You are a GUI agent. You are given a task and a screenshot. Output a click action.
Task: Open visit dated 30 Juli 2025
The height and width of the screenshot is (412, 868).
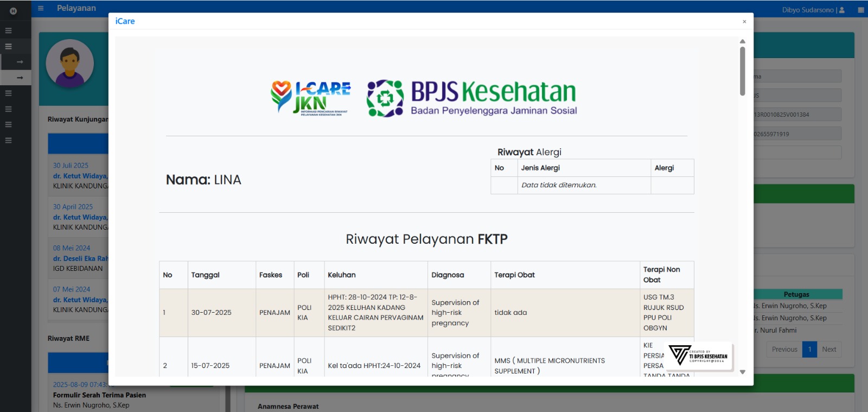[x=71, y=166]
